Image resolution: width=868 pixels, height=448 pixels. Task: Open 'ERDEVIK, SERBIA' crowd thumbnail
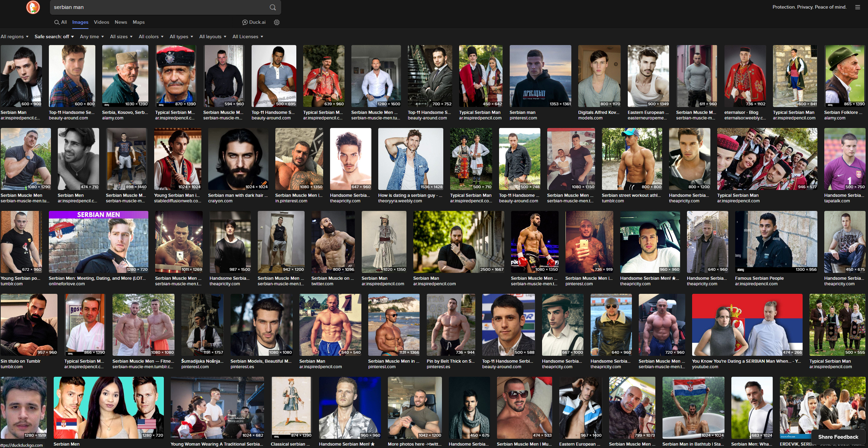click(823, 407)
